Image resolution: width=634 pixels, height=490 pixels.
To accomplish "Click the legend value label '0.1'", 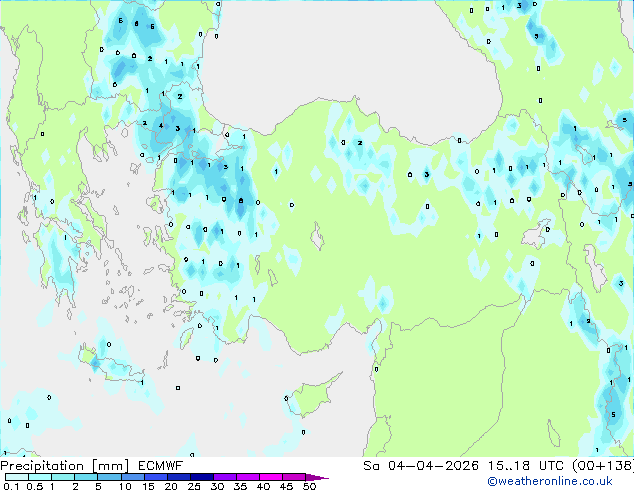I will pos(11,486).
